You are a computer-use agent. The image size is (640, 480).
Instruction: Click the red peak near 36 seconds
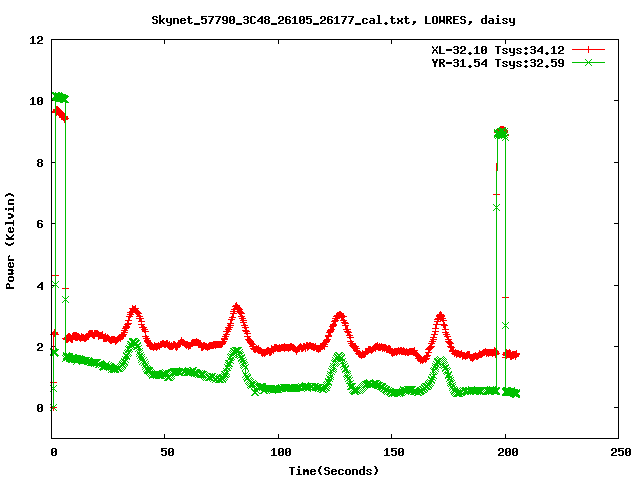coord(134,309)
